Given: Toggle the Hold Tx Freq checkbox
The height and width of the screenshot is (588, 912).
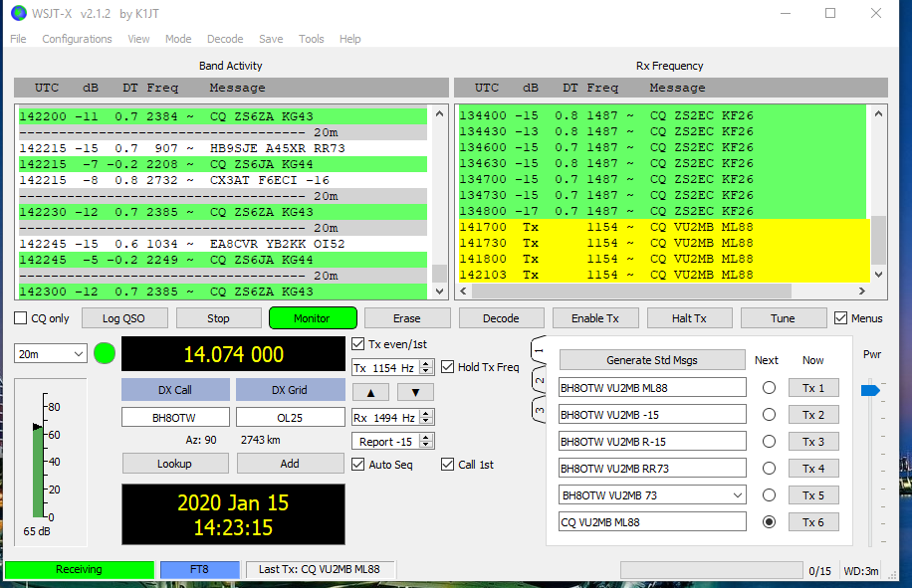Looking at the screenshot, I should pos(448,367).
